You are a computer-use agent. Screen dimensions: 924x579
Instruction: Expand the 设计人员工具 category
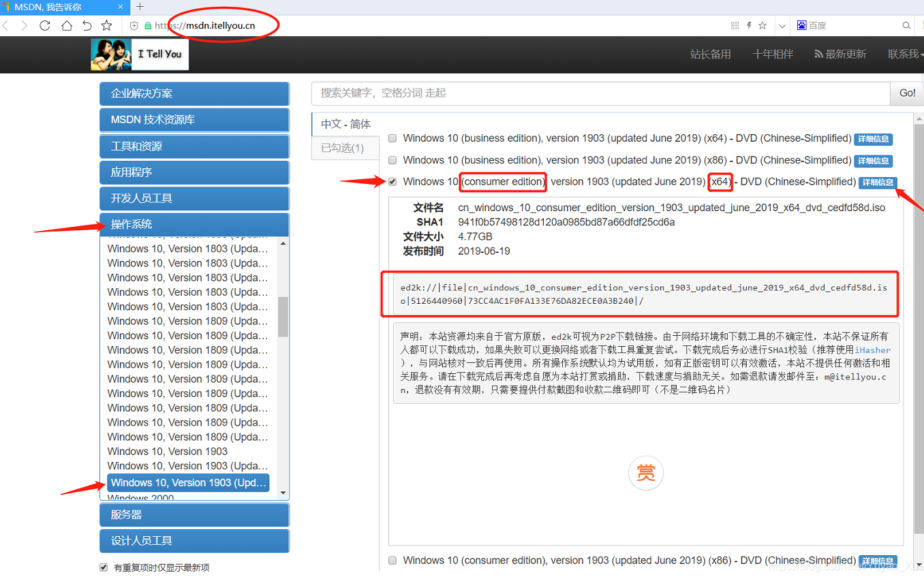point(194,541)
